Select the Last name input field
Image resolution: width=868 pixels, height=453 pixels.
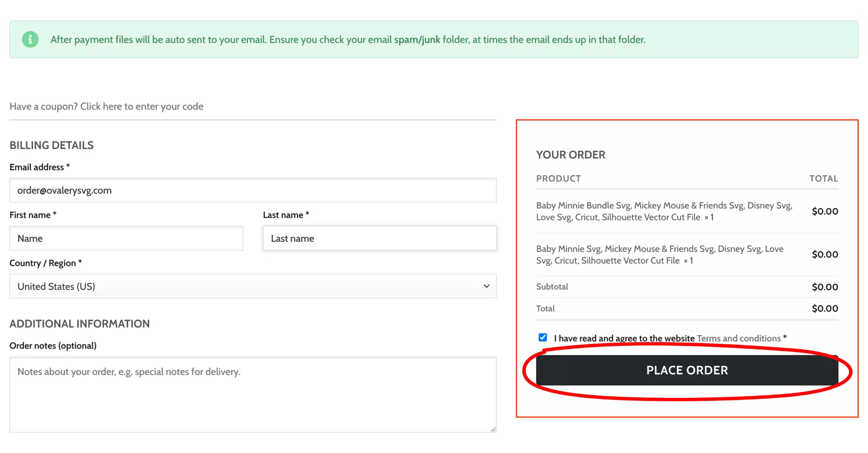pos(380,238)
